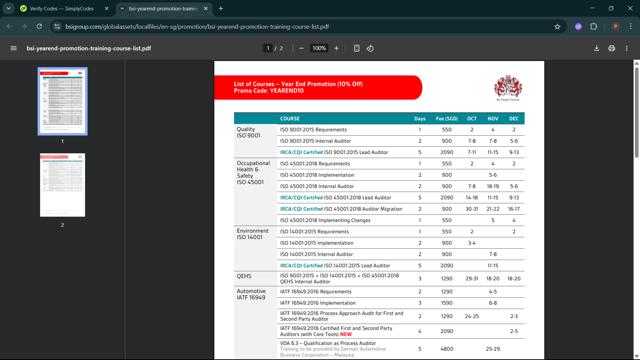Toggle the PDF sidebar menu icon

pyautogui.click(x=13, y=48)
